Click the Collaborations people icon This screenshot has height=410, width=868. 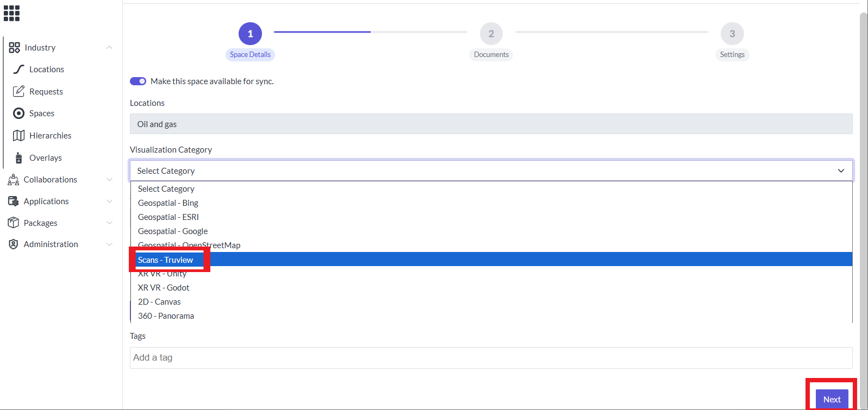point(14,180)
